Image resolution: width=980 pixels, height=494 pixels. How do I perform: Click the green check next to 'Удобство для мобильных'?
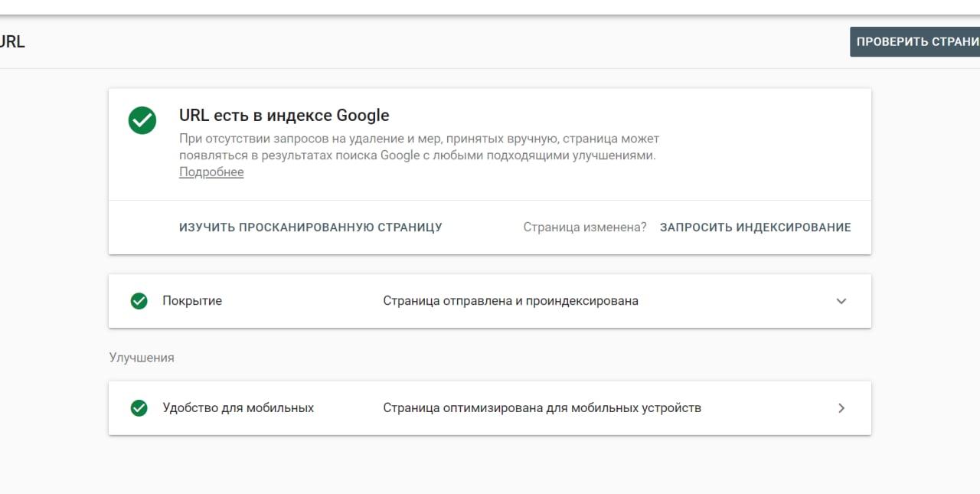139,408
